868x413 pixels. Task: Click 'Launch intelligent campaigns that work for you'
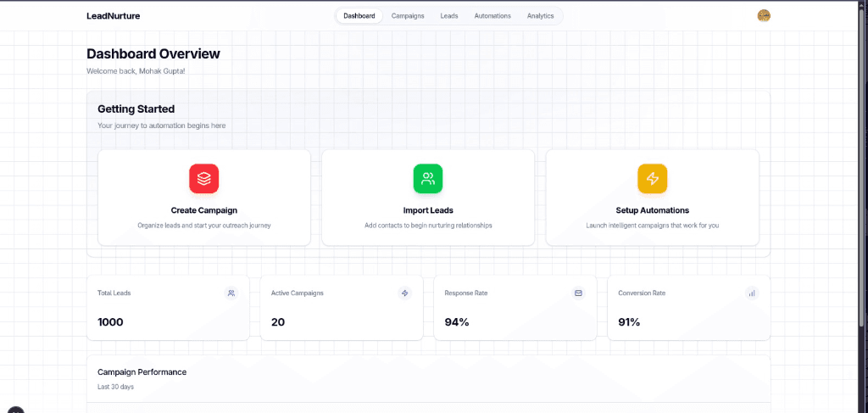click(x=652, y=226)
